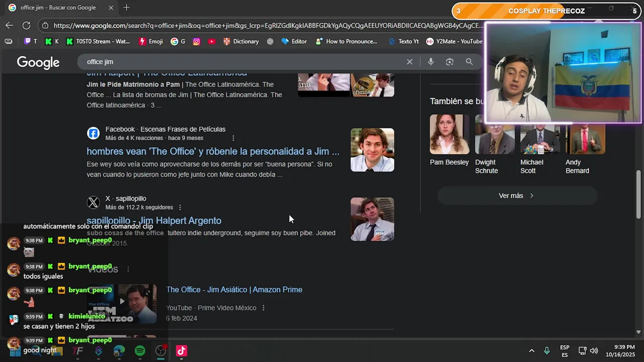
Task: Click in the Google search input field
Action: pos(244,62)
